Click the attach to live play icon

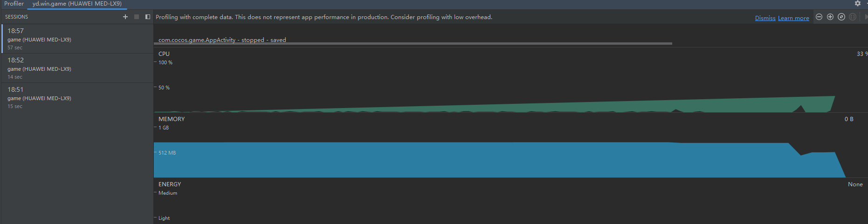(866, 17)
